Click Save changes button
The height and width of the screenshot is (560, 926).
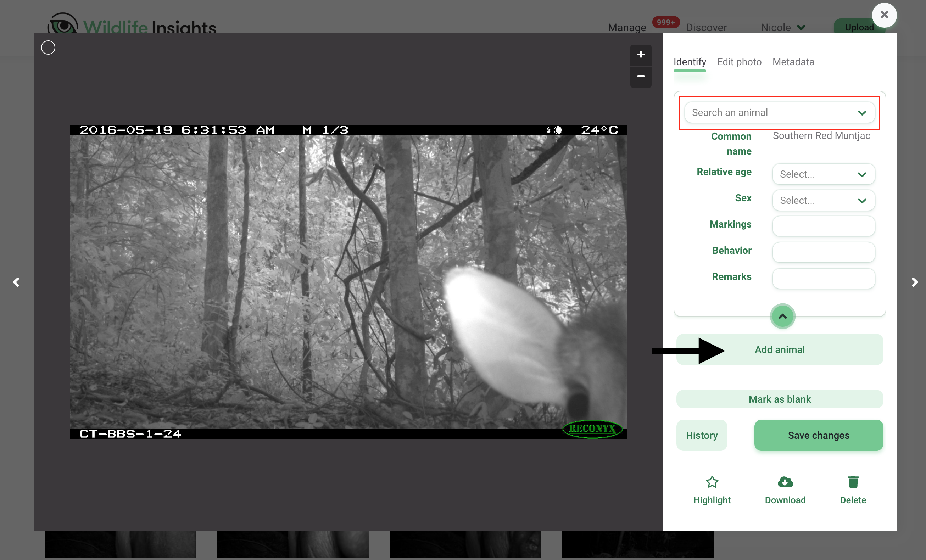click(x=819, y=435)
